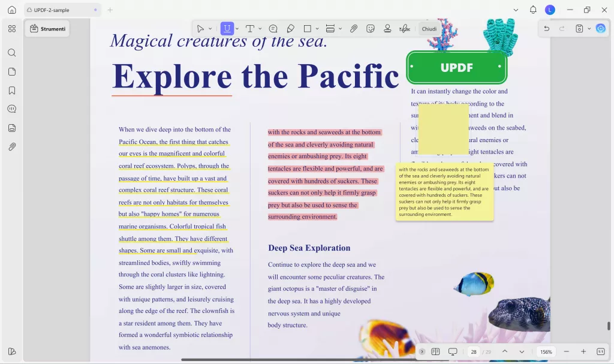This screenshot has width=614, height=364.
Task: Switch to the Strumenti tab
Action: pyautogui.click(x=47, y=28)
